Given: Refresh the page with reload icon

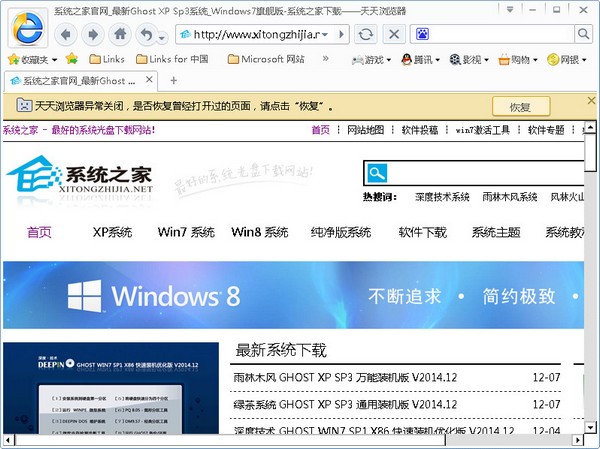Looking at the screenshot, I should click(366, 34).
